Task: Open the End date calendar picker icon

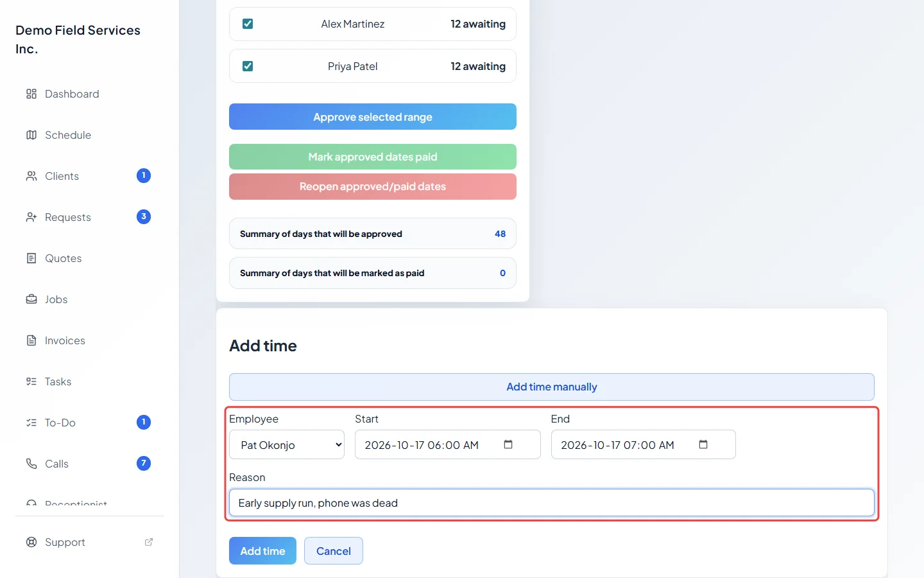Action: [703, 444]
